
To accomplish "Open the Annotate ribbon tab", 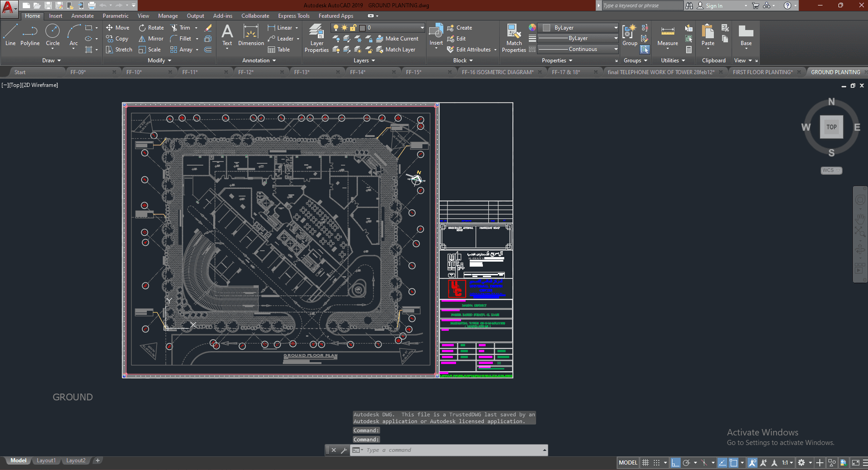I will [82, 16].
